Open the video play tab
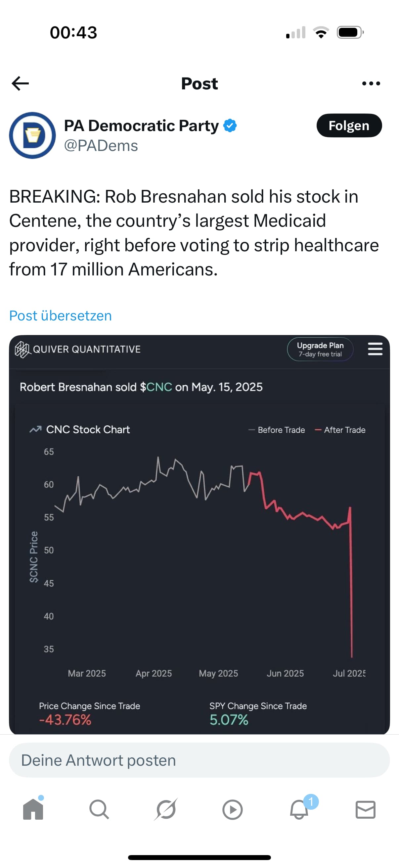 point(232,809)
